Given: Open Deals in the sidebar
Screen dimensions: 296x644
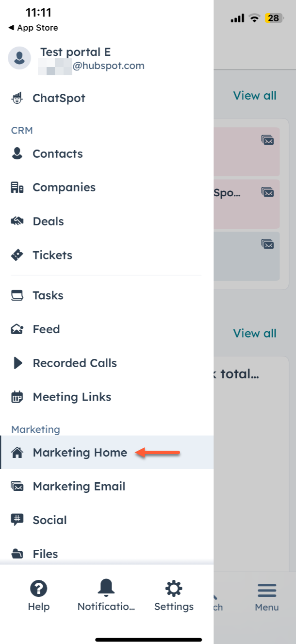Looking at the screenshot, I should 48,221.
